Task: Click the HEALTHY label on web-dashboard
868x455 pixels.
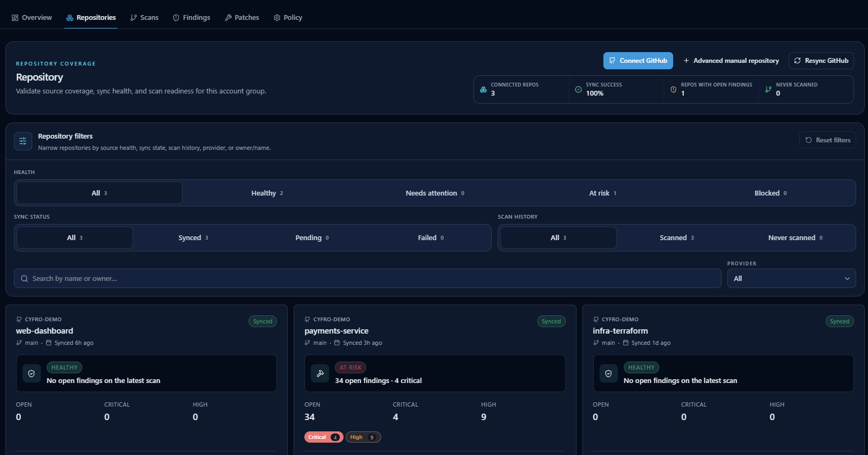Action: point(64,367)
